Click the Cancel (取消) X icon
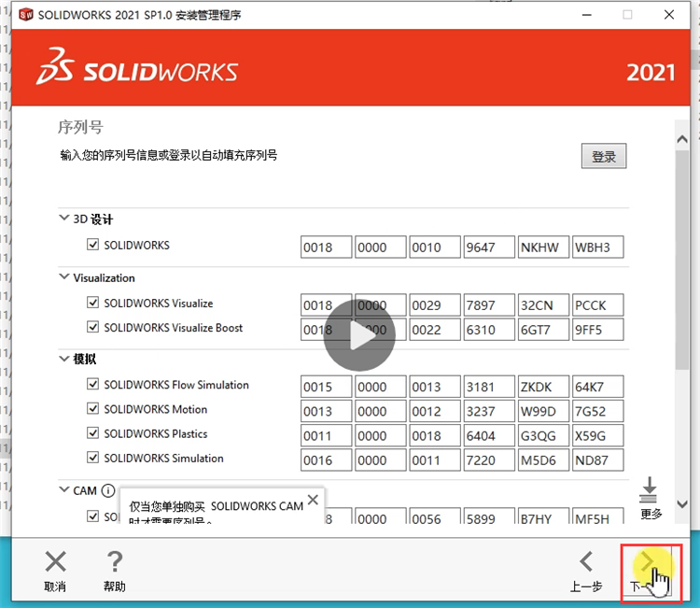This screenshot has height=608, width=700. 55,561
